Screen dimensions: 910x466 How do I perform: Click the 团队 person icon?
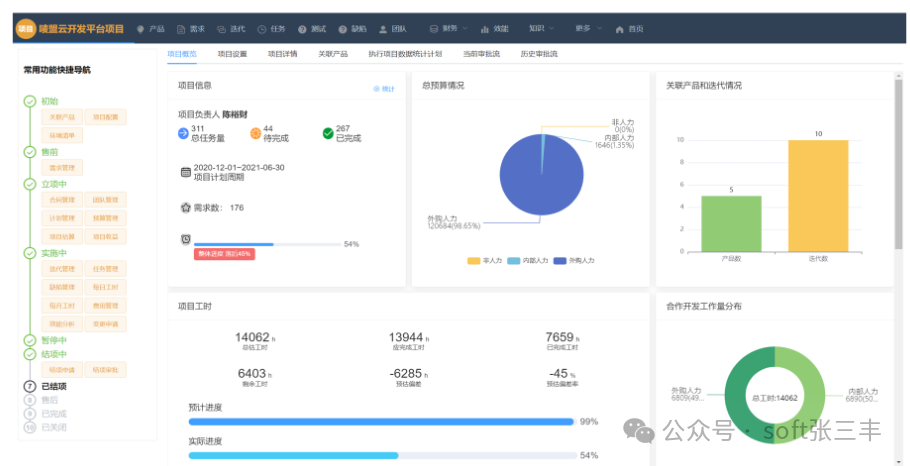[383, 29]
